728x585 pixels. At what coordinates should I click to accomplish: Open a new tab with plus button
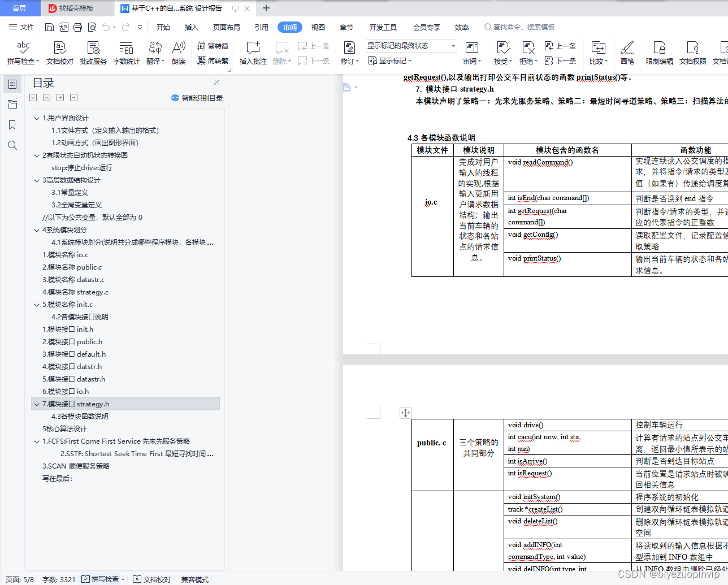(266, 8)
